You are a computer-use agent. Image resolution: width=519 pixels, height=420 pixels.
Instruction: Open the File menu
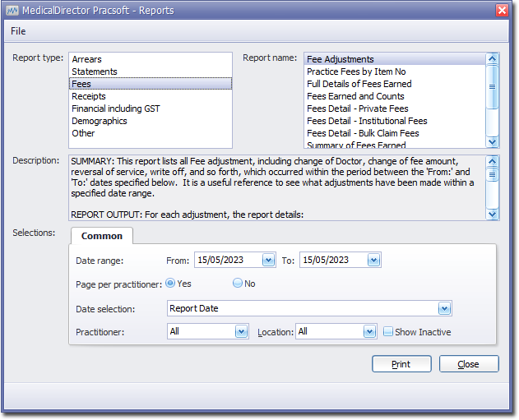coord(18,31)
